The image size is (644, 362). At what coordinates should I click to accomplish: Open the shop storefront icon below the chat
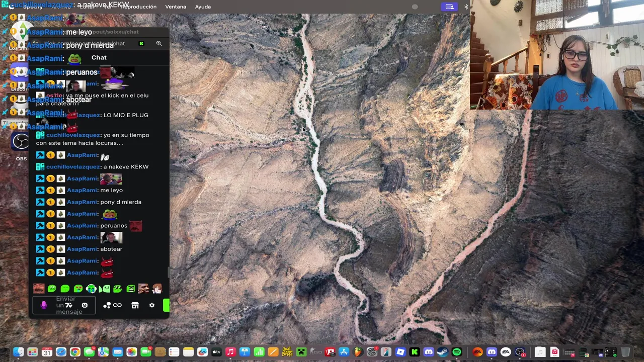[135, 305]
